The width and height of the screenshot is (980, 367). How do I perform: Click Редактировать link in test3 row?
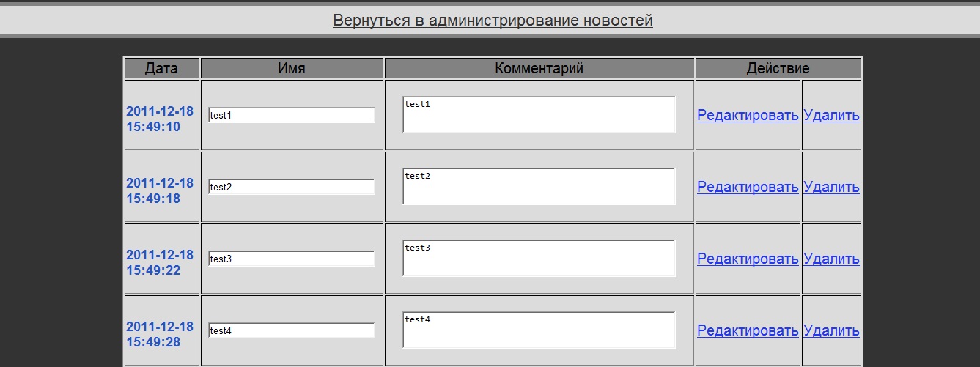(748, 259)
